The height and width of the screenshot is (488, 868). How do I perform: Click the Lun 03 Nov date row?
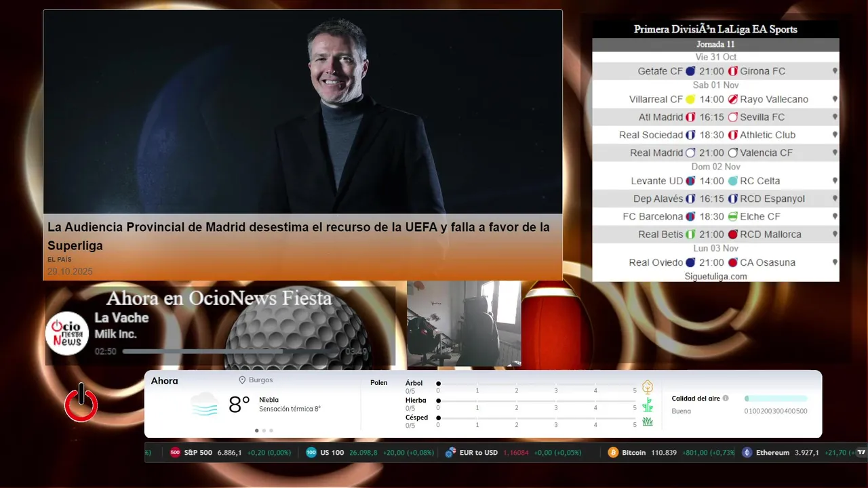[715, 249]
